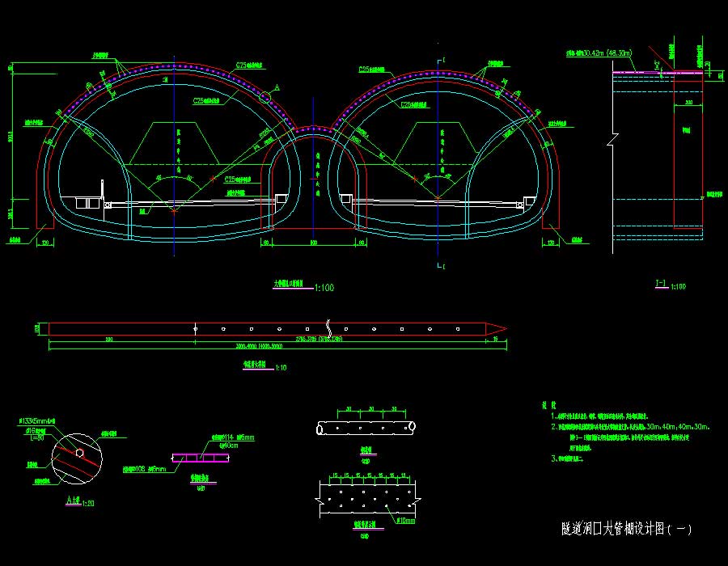
Task: Select the detail marker circle labeled A on the arch
Action: [266, 97]
